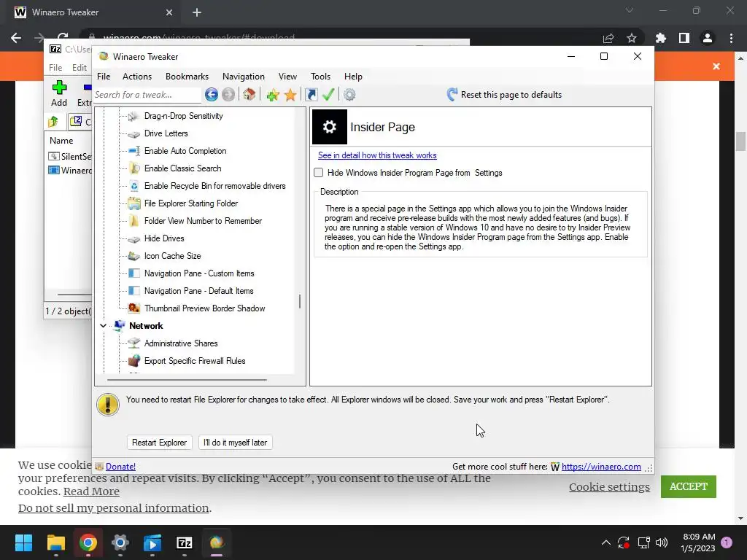747x560 pixels.
Task: Open Chrome side panel icon
Action: coord(684,38)
